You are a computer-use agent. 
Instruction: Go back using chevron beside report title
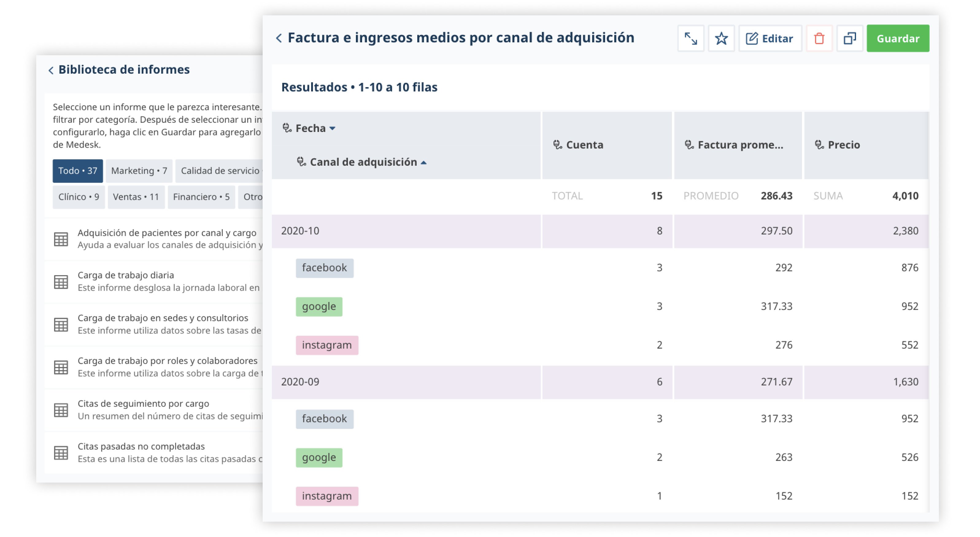(x=279, y=38)
